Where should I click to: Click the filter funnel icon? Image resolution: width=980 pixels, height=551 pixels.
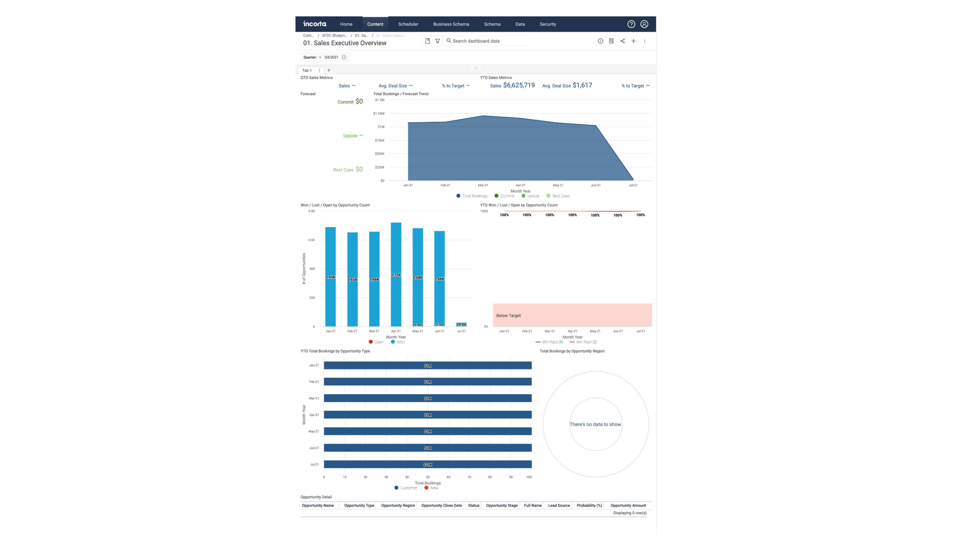pos(437,41)
